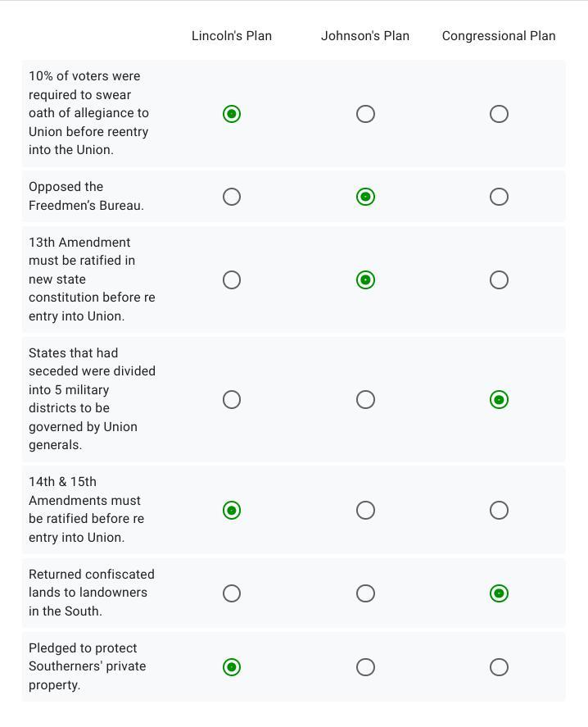Select Congressional Plan for 10% voters oath row

499,114
